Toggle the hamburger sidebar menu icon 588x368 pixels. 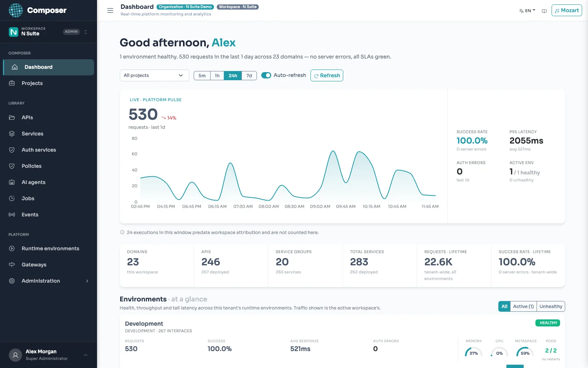tap(110, 10)
